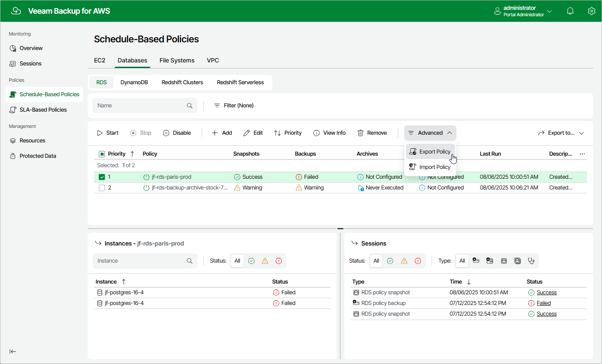Check the checkbox for priority 2 row
The height and width of the screenshot is (364, 602).
click(x=102, y=188)
